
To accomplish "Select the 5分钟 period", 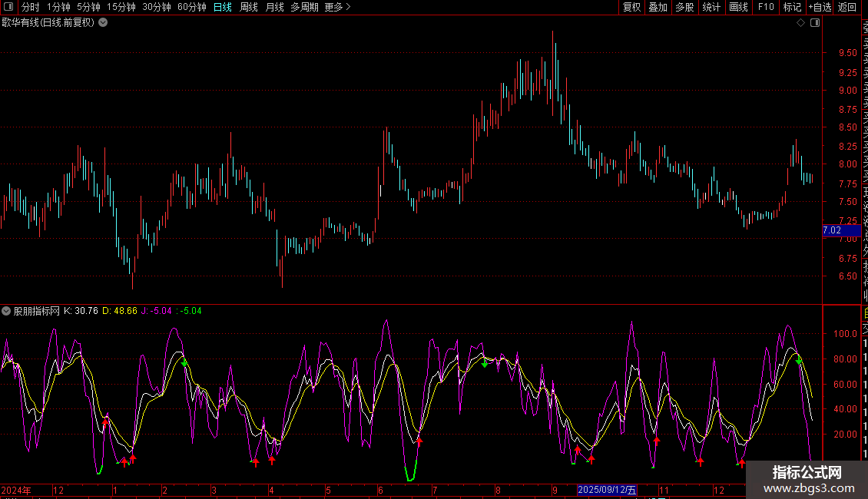I will point(88,7).
